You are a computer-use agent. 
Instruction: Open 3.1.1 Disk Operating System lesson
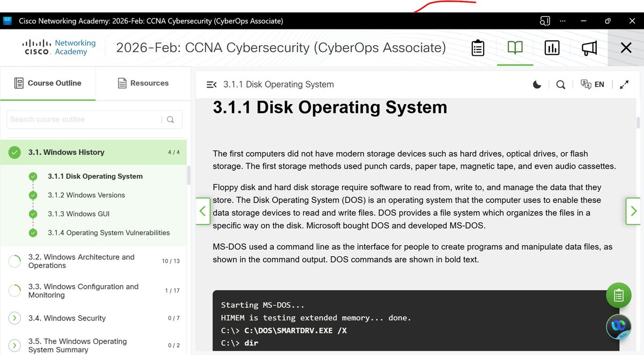[x=95, y=176]
